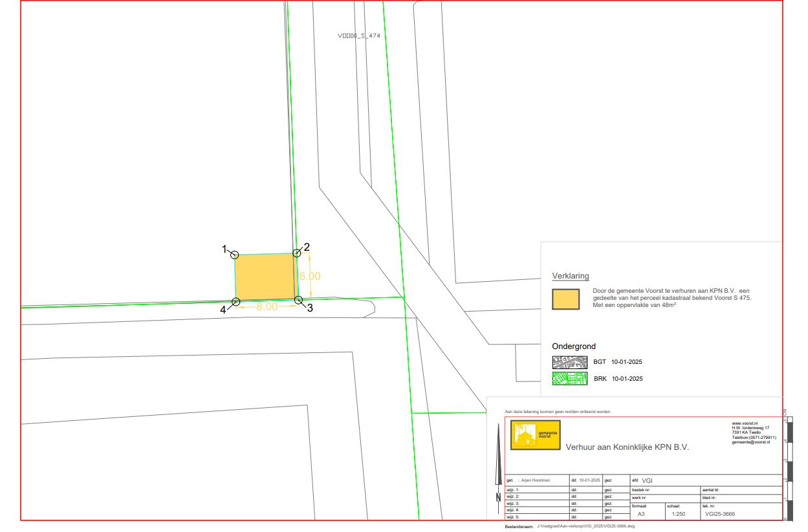808x532 pixels.
Task: Click the gemeente Voorst logo
Action: pos(535,435)
